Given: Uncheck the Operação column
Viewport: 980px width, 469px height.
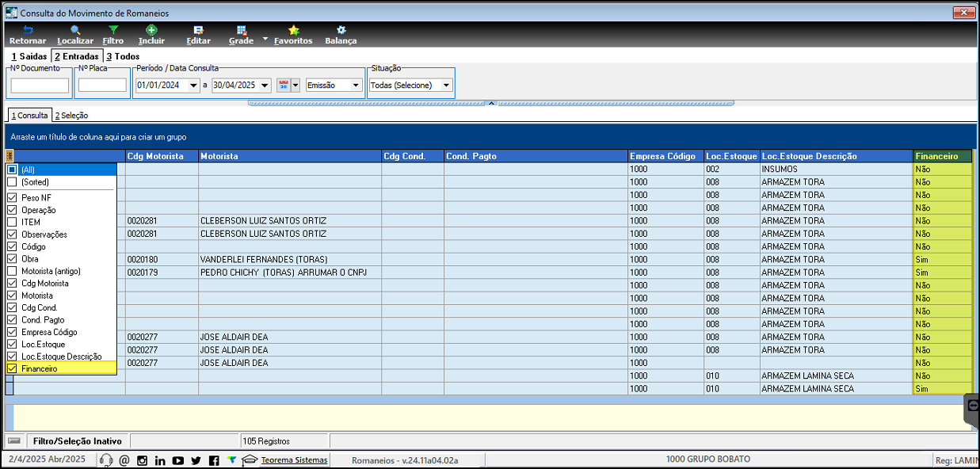Looking at the screenshot, I should tap(12, 210).
